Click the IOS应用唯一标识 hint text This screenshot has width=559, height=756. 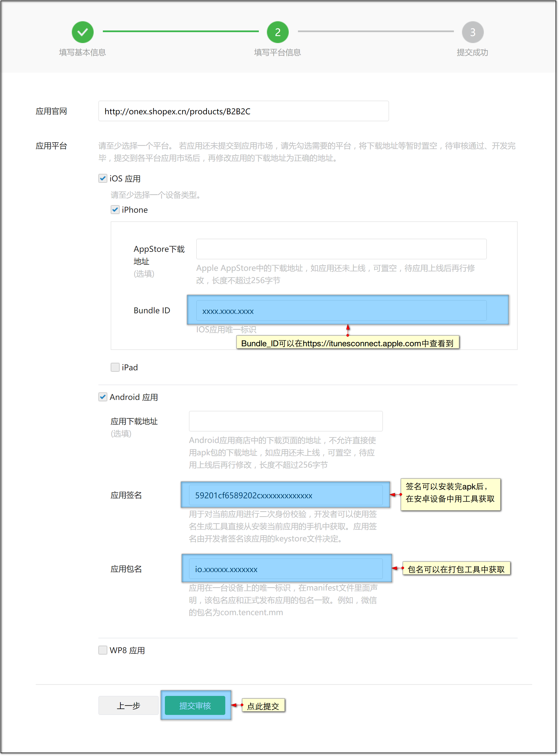(226, 330)
